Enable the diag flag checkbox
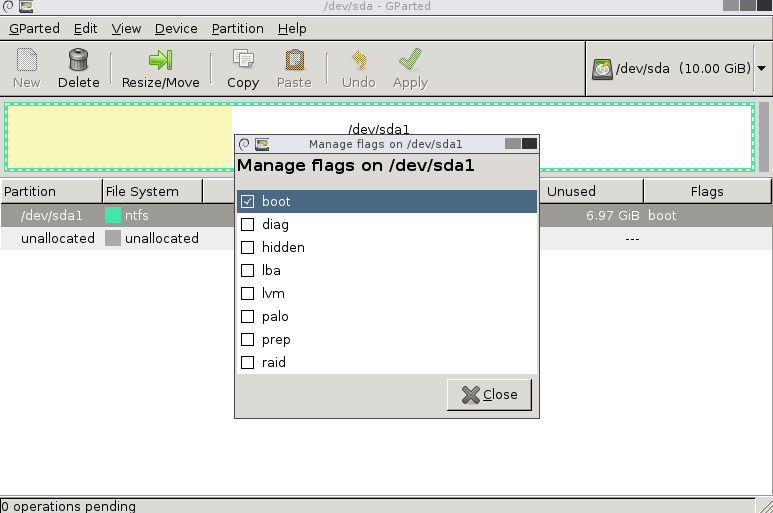 [x=247, y=224]
